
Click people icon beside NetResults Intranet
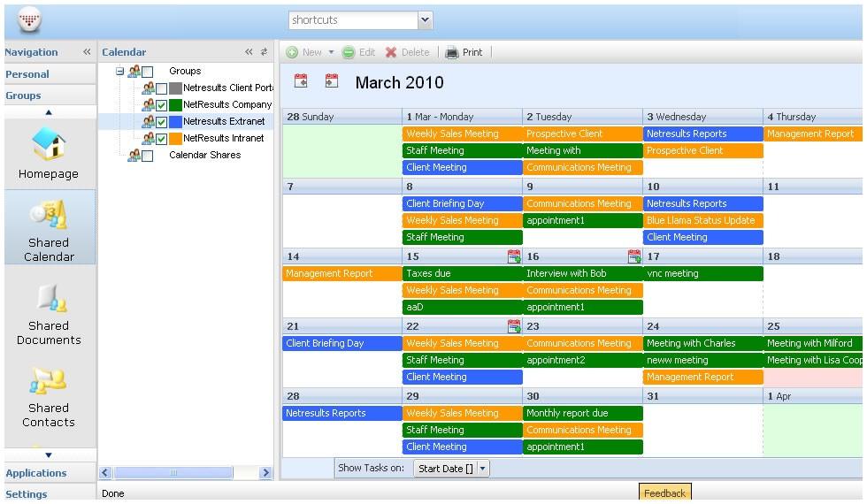149,138
